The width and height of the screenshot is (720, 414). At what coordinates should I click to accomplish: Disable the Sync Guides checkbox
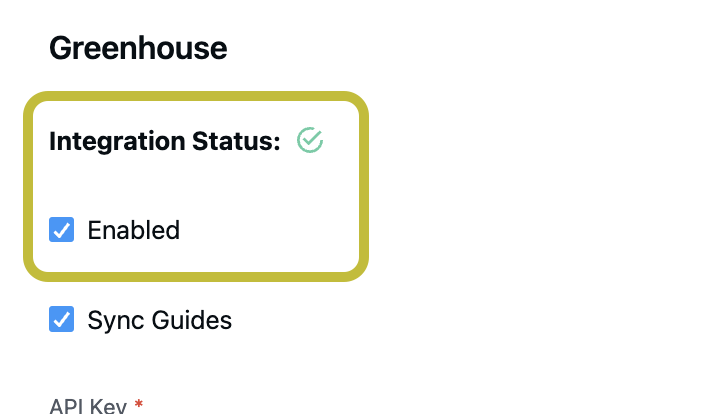tap(62, 319)
